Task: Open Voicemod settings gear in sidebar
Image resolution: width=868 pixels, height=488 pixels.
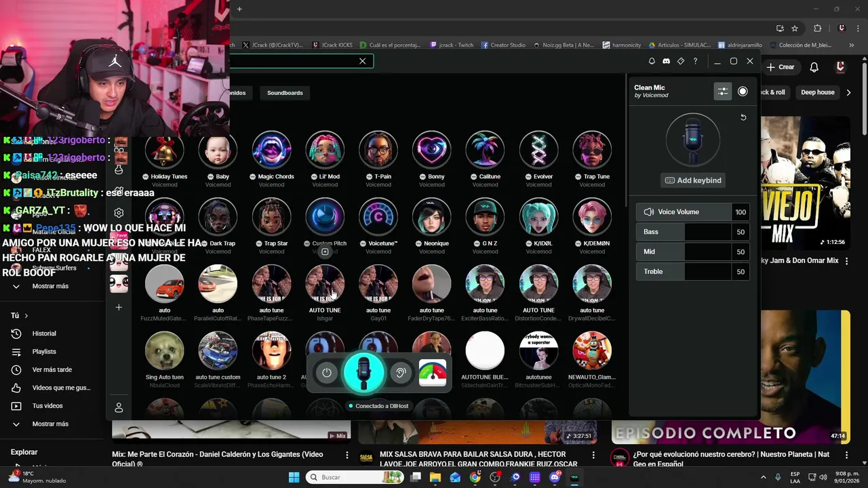Action: pyautogui.click(x=119, y=213)
